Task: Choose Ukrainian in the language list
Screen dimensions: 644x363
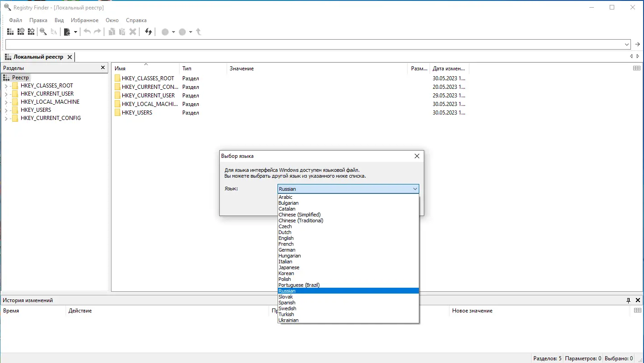Action: pos(288,320)
